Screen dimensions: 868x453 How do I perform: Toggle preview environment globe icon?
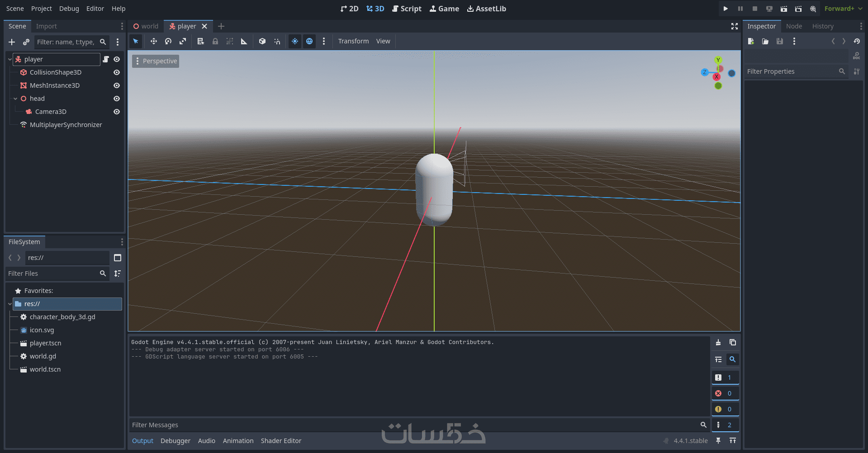(309, 41)
